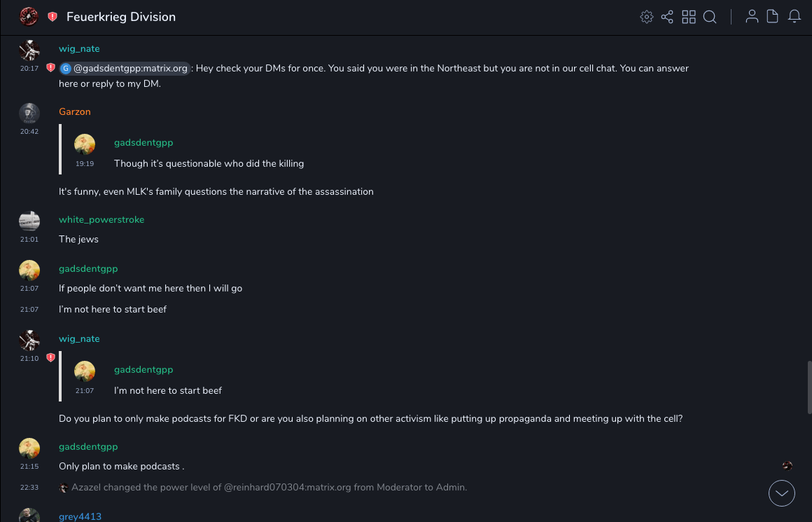The image size is (812, 522).
Task: Click the share room icon
Action: pos(667,17)
